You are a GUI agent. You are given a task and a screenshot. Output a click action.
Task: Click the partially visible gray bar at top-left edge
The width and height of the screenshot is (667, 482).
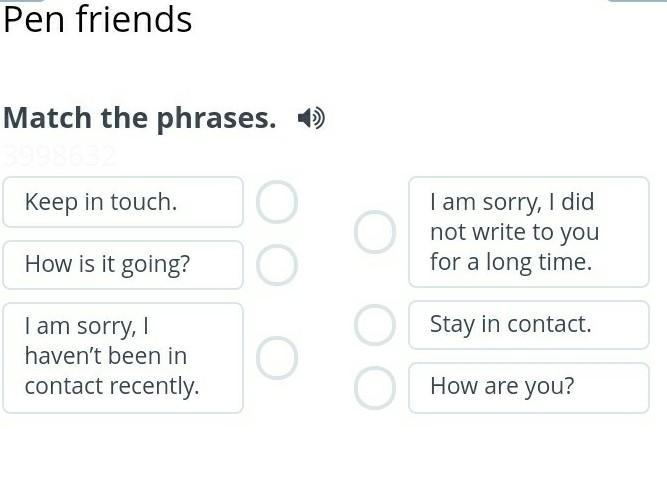tap(22, 1)
